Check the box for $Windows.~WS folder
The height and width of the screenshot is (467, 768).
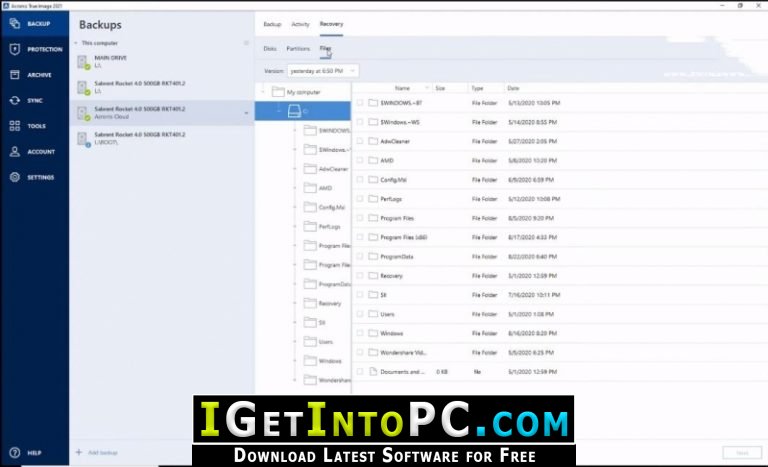[x=360, y=122]
